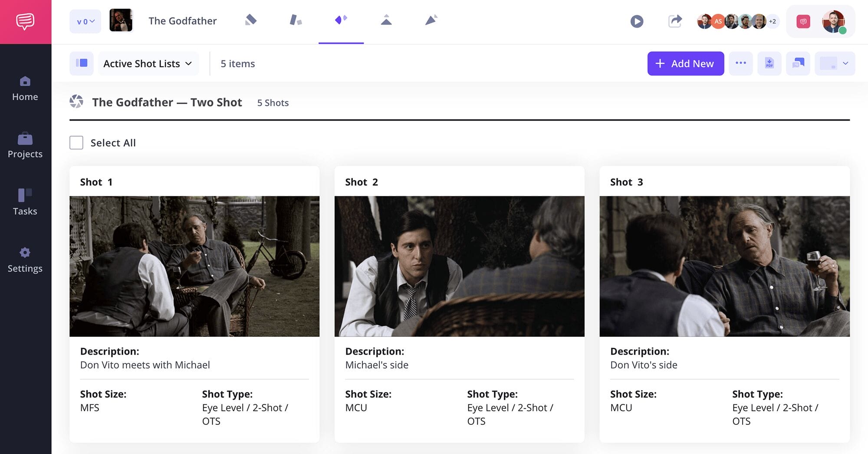Click Shot 2 shot type value
This screenshot has height=454, width=868.
point(510,414)
